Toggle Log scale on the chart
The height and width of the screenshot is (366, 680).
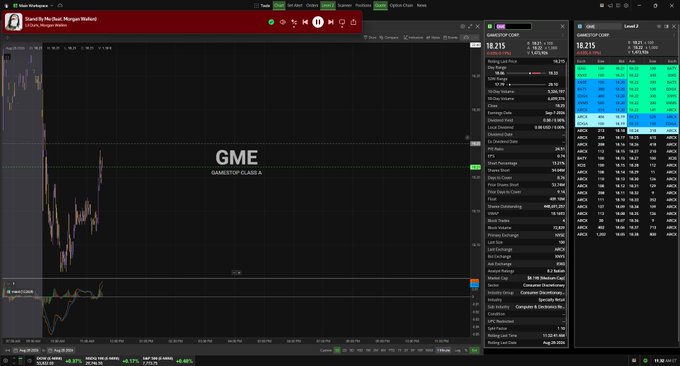[458, 350]
